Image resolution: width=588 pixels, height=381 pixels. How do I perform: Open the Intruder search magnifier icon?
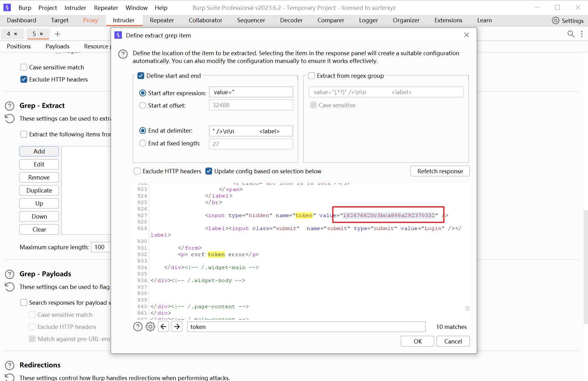point(571,34)
